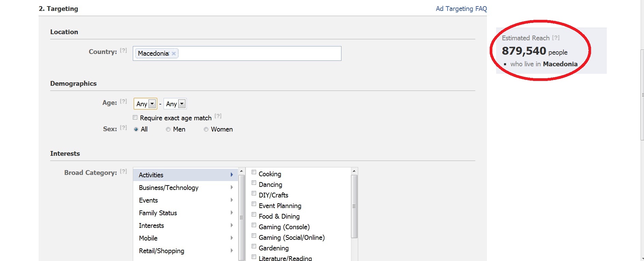Remove Macedonia tag with x icon
644x261 pixels.
pyautogui.click(x=174, y=54)
